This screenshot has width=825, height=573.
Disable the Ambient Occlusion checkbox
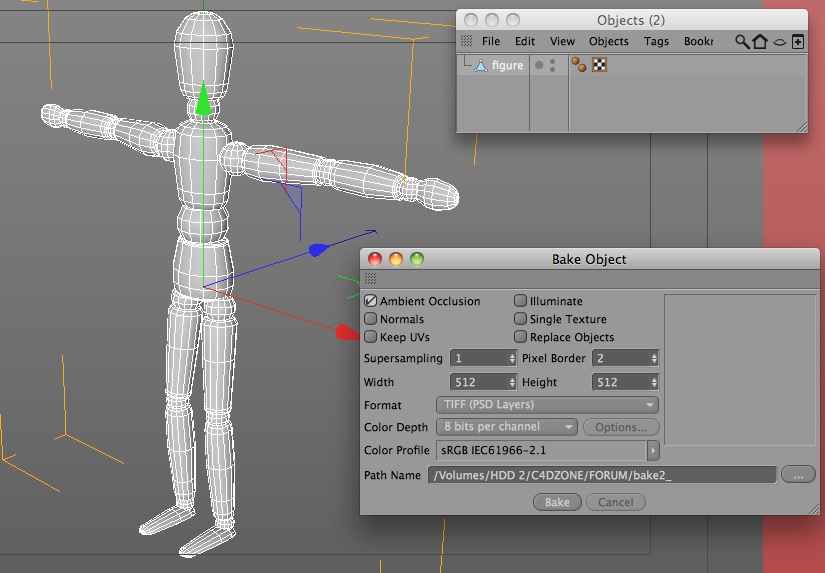pyautogui.click(x=370, y=301)
